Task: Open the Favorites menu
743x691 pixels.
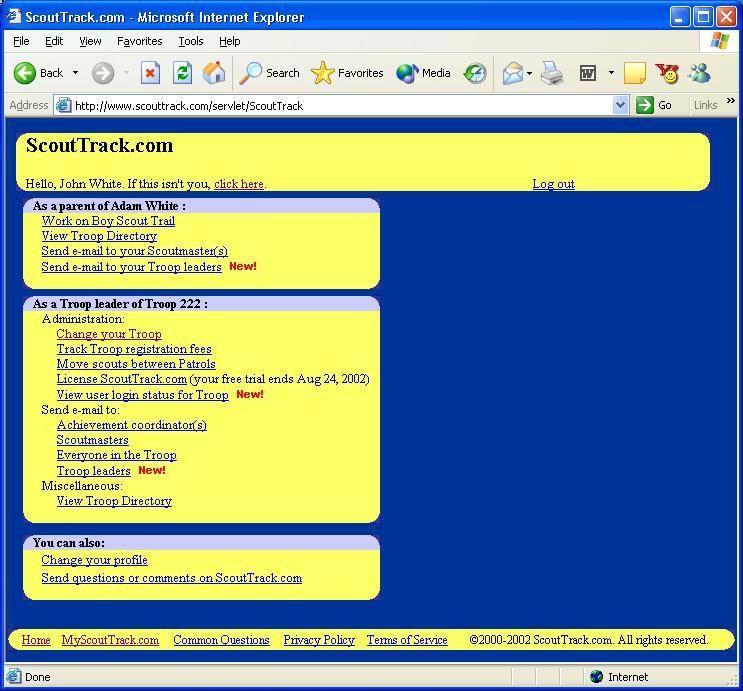Action: [140, 41]
